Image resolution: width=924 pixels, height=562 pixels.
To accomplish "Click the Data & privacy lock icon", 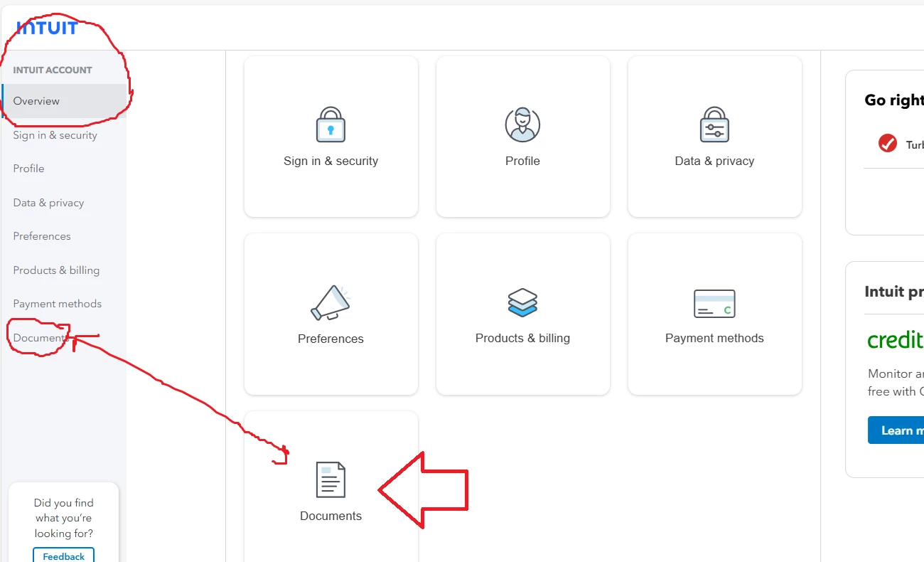I will coord(714,124).
